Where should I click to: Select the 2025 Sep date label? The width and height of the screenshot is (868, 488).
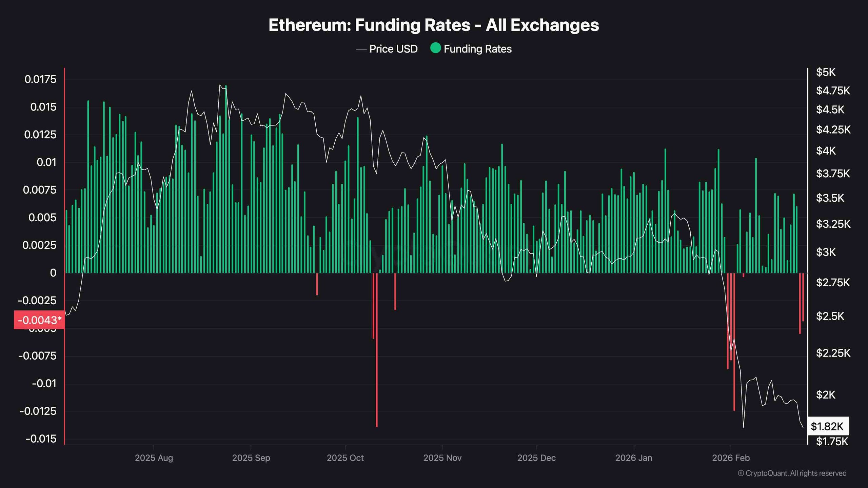[251, 458]
